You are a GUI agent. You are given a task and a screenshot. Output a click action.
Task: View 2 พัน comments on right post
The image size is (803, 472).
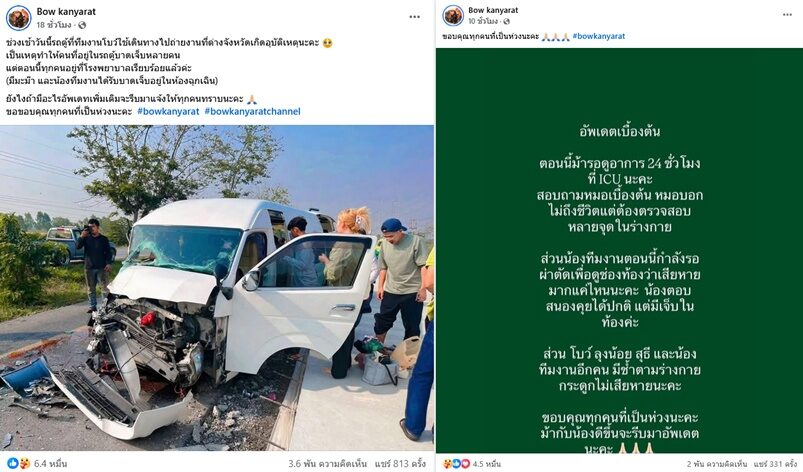click(x=716, y=463)
